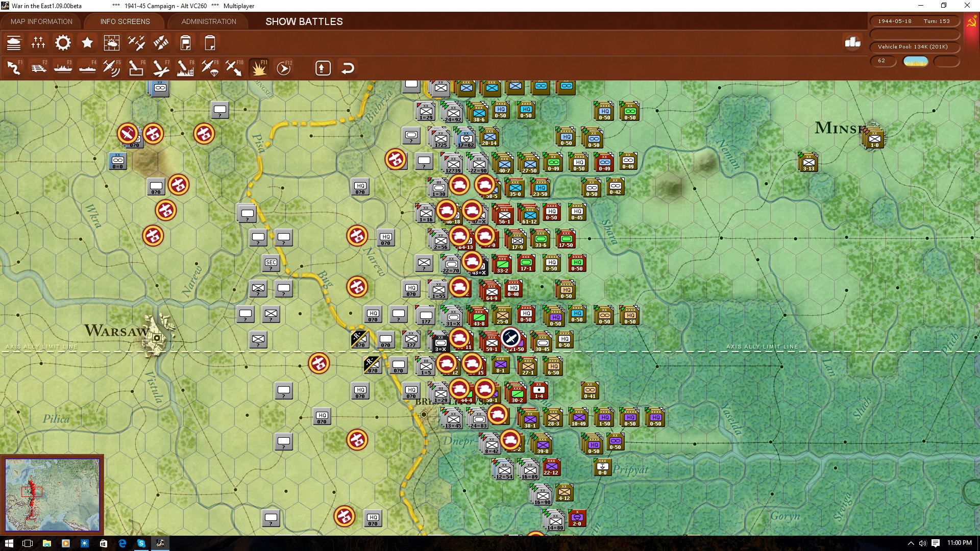Open Microsoft Edge from taskbar
The width and height of the screenshot is (980, 551).
coord(122,543)
